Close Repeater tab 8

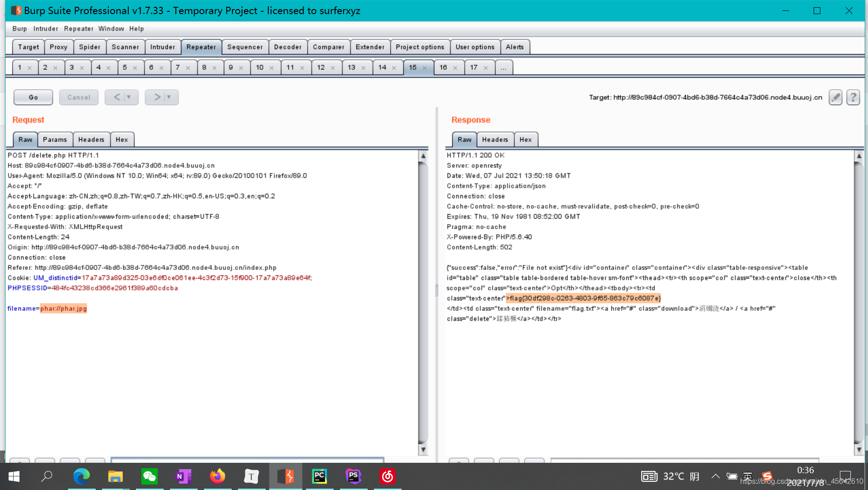[x=215, y=68]
